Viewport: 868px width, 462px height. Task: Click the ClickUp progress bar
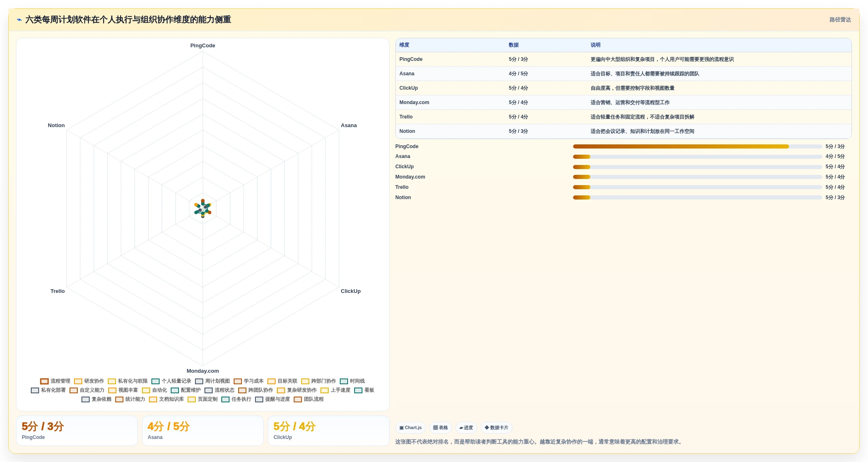[697, 167]
